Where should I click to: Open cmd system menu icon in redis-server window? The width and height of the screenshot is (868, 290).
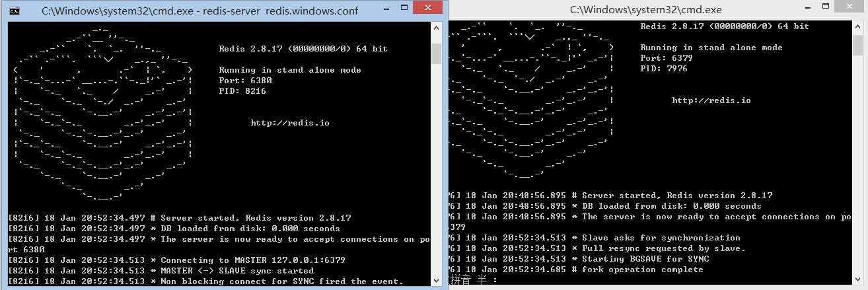coord(14,11)
